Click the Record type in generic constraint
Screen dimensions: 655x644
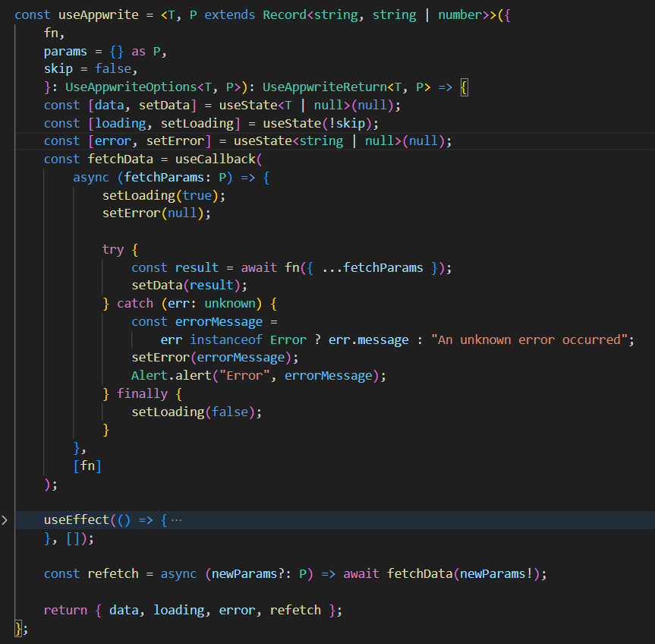[285, 15]
